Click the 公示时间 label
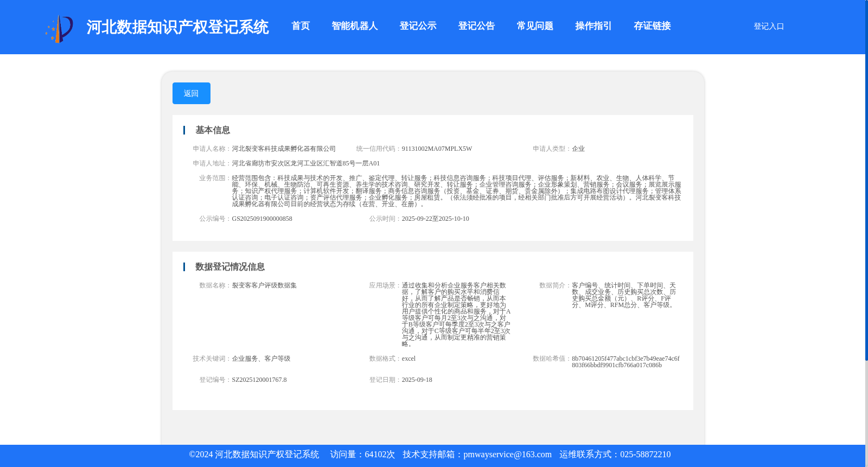 coord(385,219)
